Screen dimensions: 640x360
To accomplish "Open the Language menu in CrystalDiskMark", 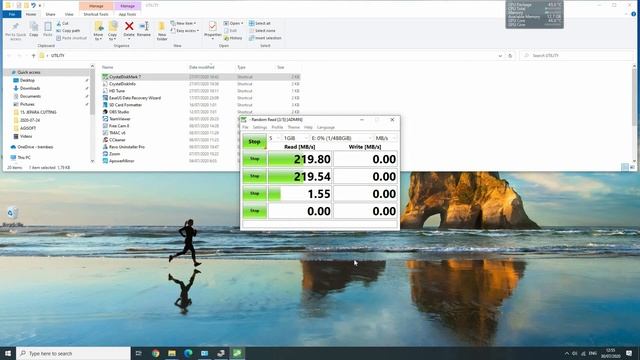I will point(326,127).
